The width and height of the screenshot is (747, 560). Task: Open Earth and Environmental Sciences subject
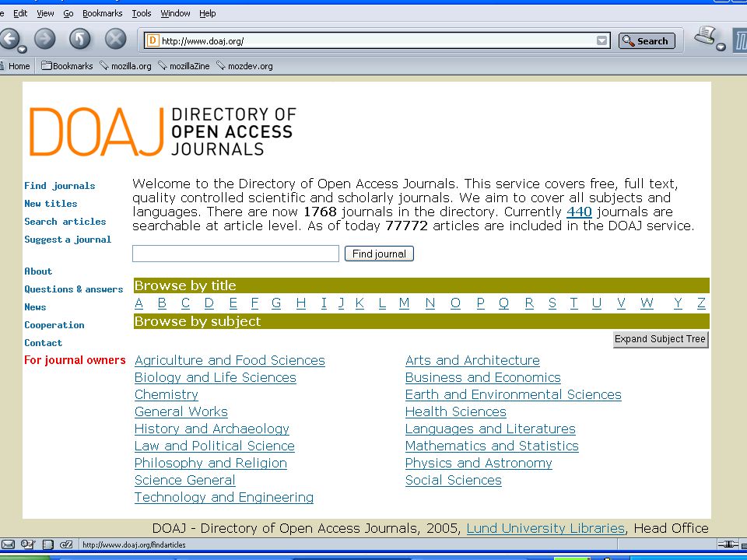pos(513,395)
